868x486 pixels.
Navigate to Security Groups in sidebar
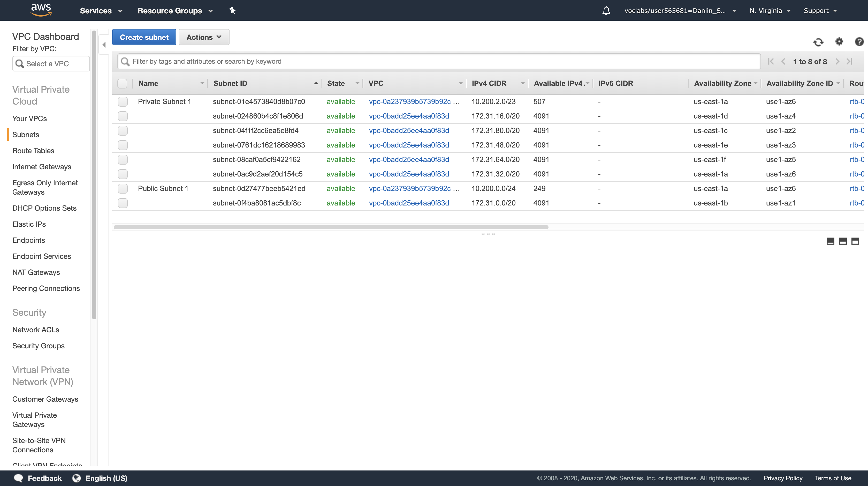(x=38, y=346)
